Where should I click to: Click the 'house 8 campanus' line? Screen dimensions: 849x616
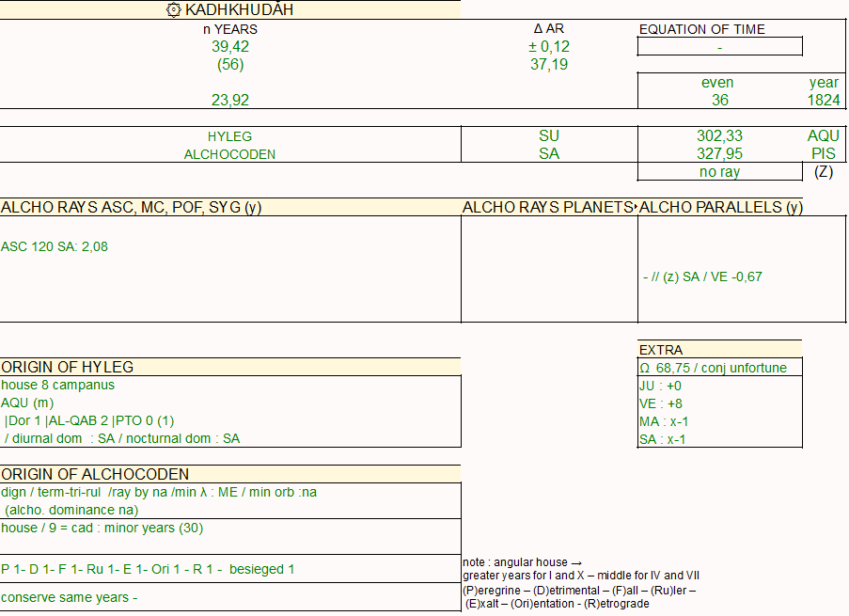58,386
